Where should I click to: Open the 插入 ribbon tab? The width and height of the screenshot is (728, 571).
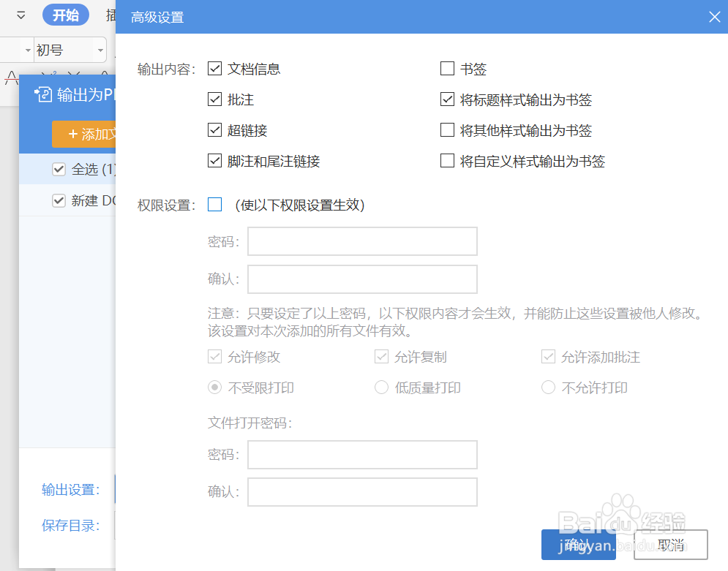point(111,15)
